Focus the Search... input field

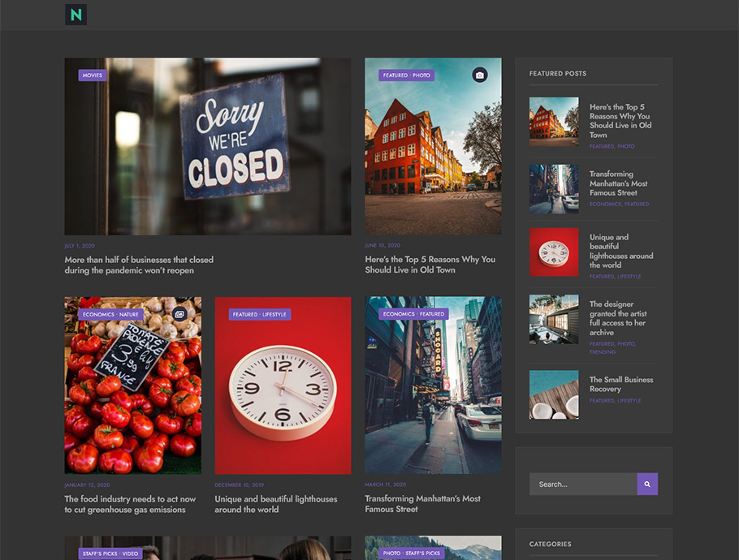coord(583,485)
